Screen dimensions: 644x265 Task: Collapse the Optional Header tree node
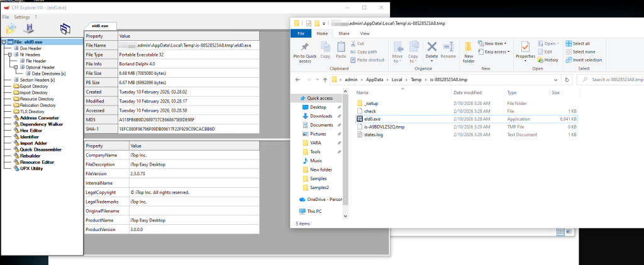16,67
